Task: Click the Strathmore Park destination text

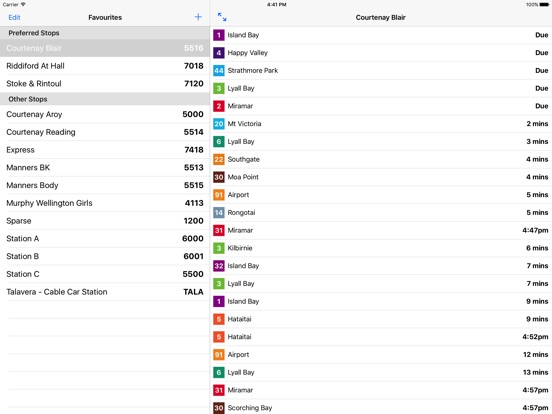Action: pos(253,70)
